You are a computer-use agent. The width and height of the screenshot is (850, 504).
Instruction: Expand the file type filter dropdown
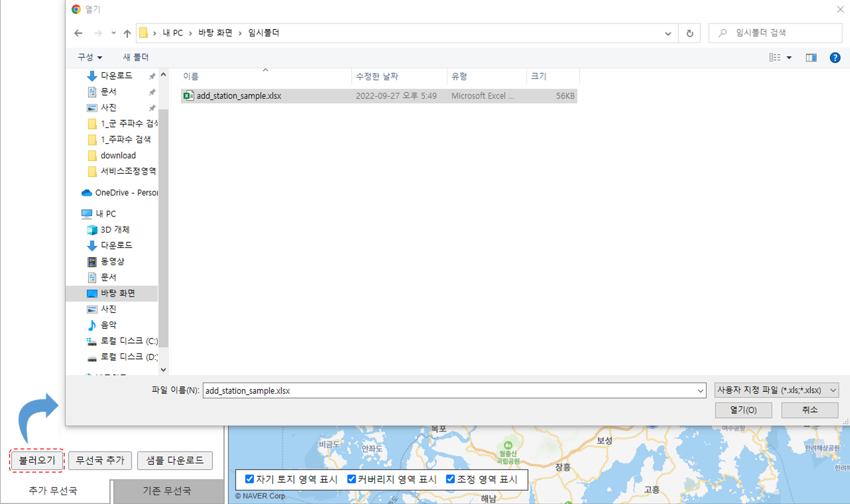point(777,390)
